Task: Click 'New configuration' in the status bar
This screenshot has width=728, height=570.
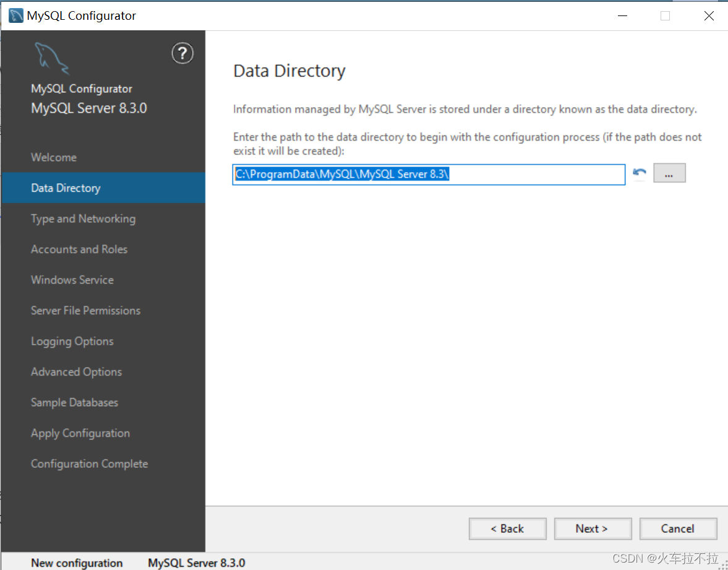Action: click(77, 563)
